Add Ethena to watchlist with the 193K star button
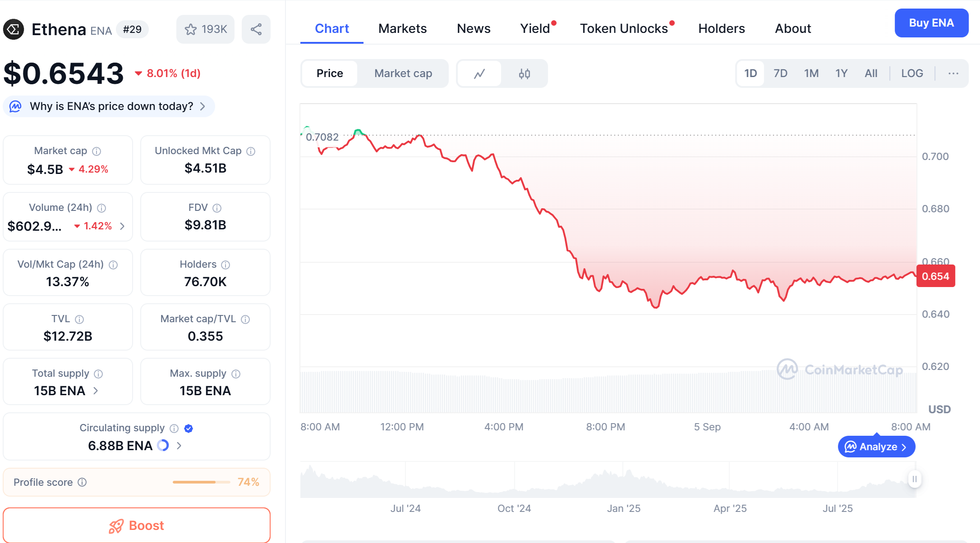 pos(205,29)
